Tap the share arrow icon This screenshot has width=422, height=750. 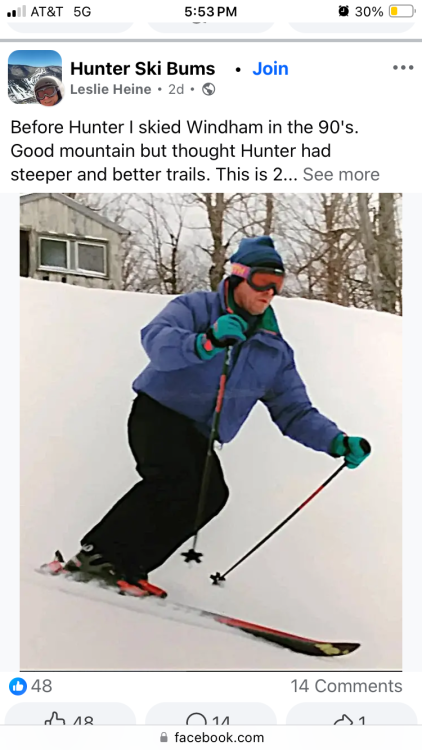(x=343, y=719)
